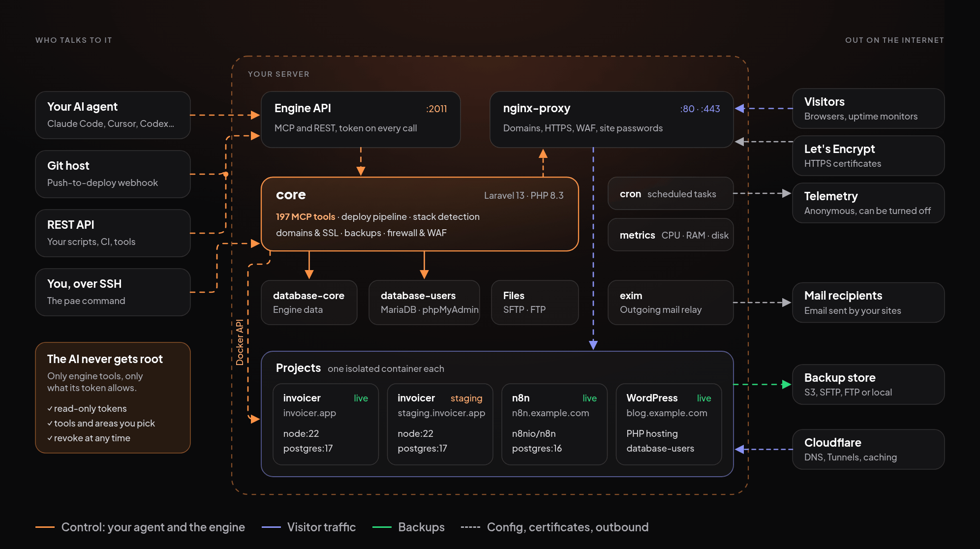This screenshot has width=980, height=549.
Task: Click the purple Visitor traffic legend line
Action: point(271,527)
